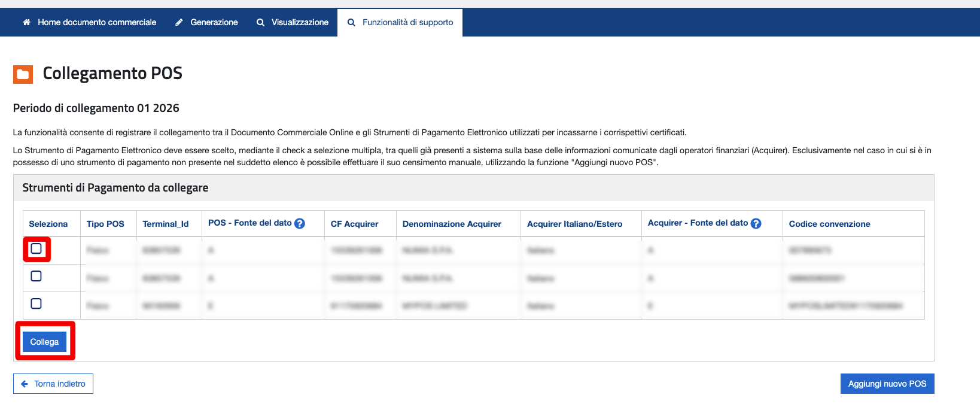Click the Codice convenzione column header

click(x=829, y=224)
